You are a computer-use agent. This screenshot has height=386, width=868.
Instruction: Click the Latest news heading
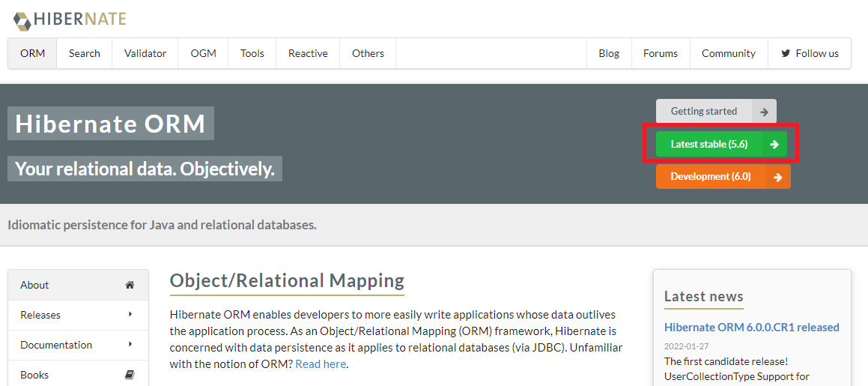point(703,296)
